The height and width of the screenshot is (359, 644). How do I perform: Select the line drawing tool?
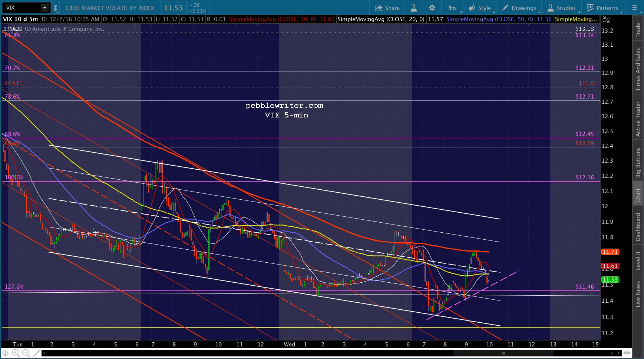click(36, 353)
